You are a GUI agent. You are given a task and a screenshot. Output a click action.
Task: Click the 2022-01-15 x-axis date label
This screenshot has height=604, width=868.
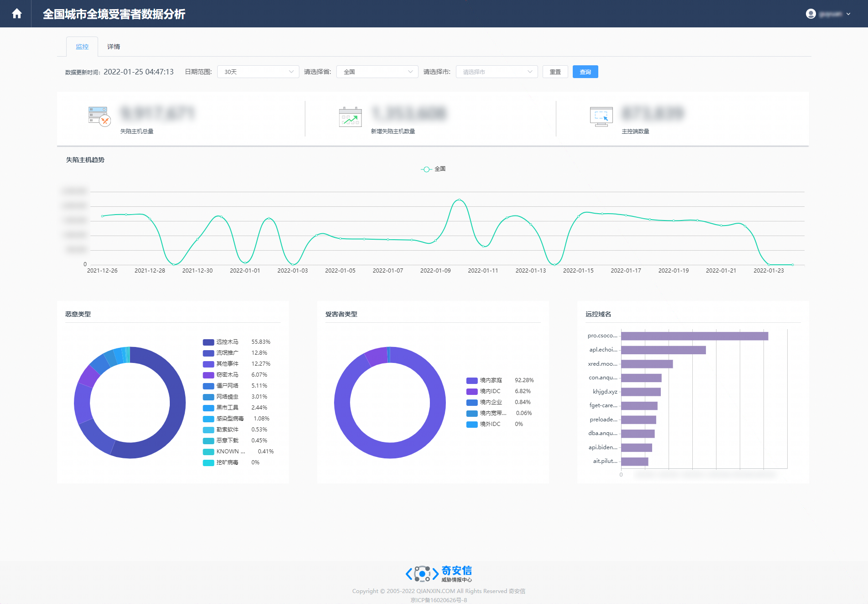578,271
